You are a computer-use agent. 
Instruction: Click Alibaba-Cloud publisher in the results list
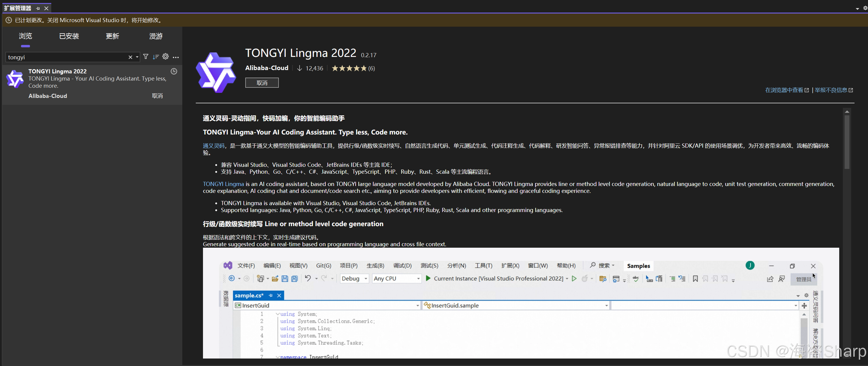(48, 96)
